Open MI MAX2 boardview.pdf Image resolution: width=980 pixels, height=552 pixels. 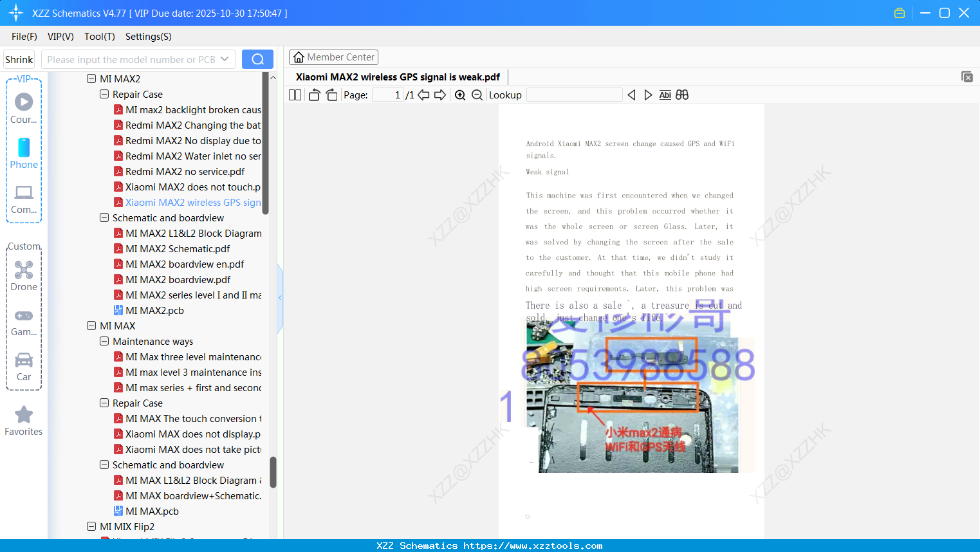click(x=172, y=280)
